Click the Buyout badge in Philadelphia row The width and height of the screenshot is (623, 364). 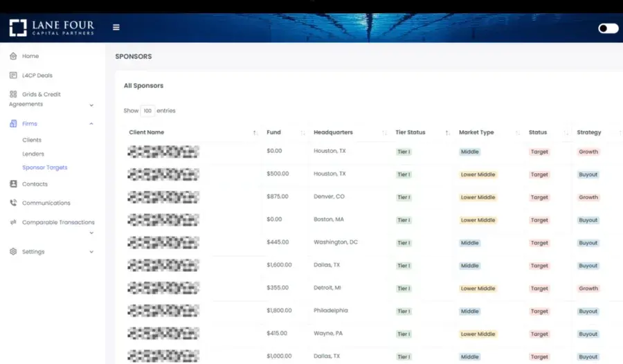588,311
